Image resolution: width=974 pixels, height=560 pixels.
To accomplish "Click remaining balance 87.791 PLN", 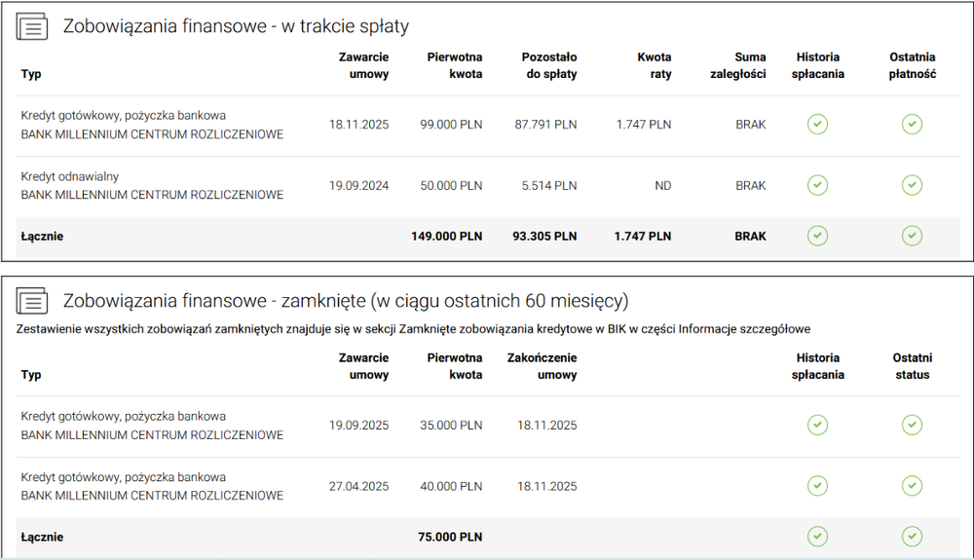I will [x=545, y=124].
